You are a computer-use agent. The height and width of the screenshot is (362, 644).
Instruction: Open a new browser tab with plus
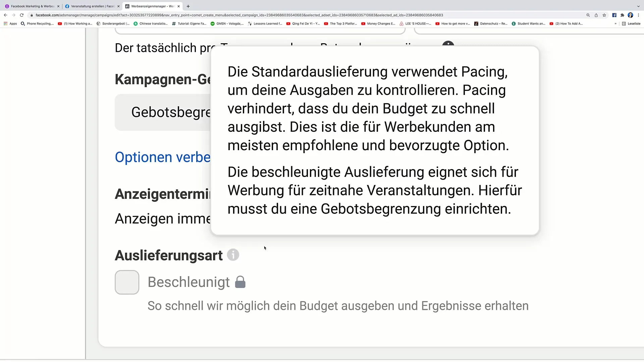click(188, 6)
